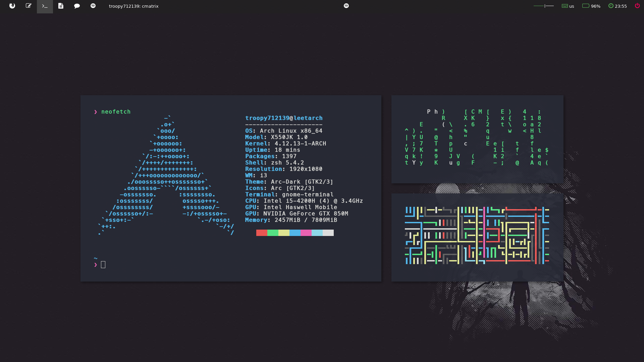Switch to the chat bubble workspace

tap(77, 6)
